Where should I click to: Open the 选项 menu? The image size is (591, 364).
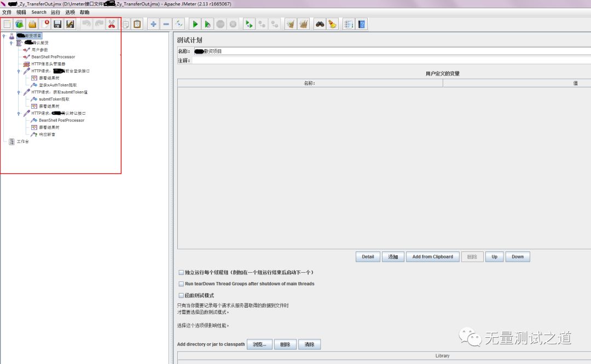click(69, 12)
